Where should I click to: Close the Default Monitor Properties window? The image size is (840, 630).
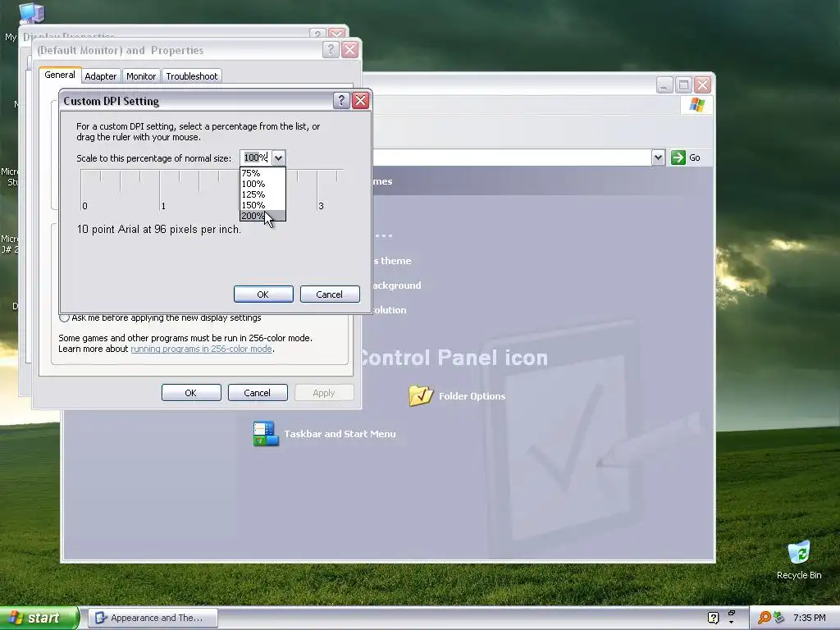[349, 50]
